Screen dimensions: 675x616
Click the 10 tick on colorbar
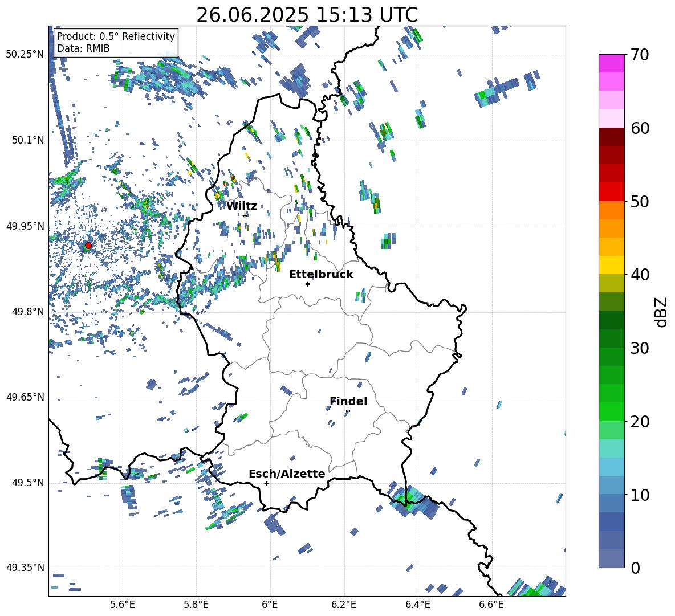640,495
